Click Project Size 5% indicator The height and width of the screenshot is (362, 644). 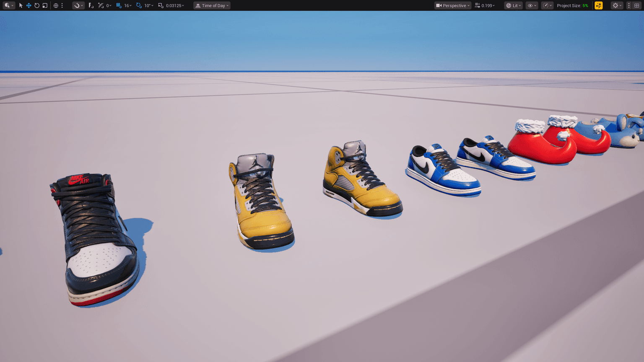click(x=572, y=5)
